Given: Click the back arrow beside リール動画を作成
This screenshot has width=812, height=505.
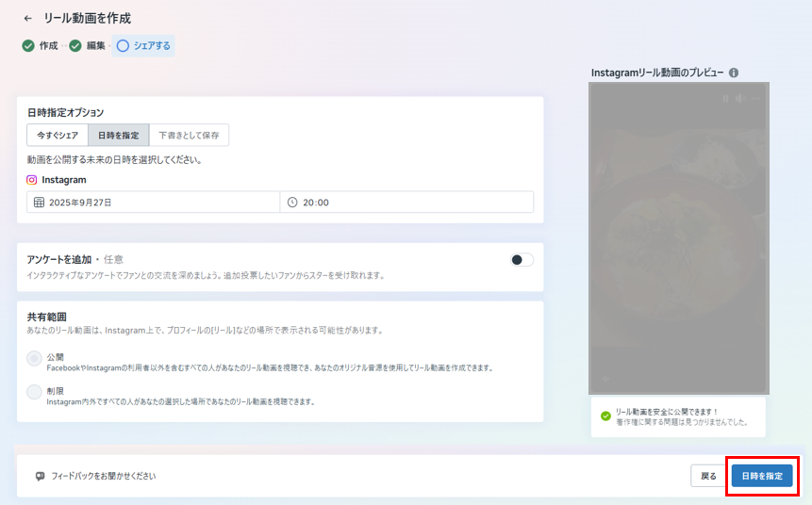Looking at the screenshot, I should 27,18.
